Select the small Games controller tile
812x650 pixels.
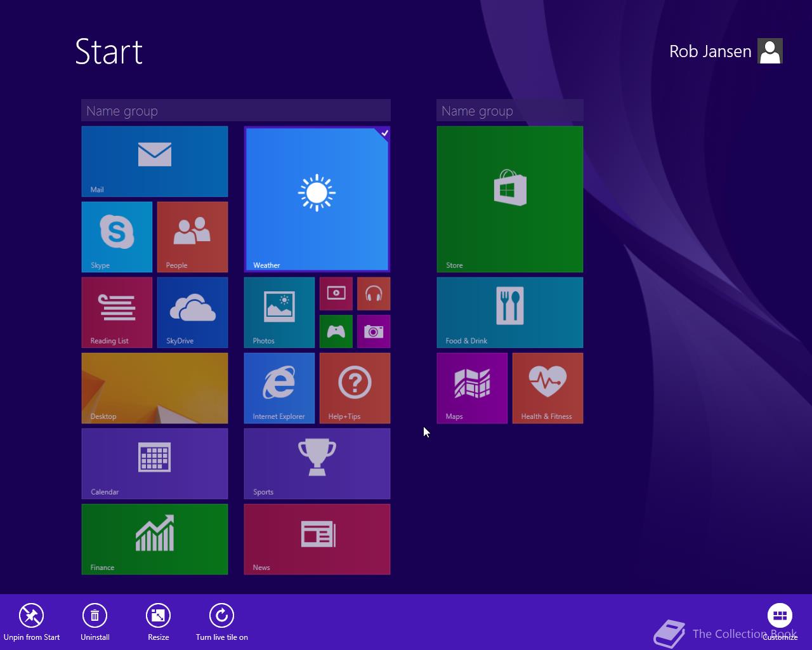tap(336, 331)
